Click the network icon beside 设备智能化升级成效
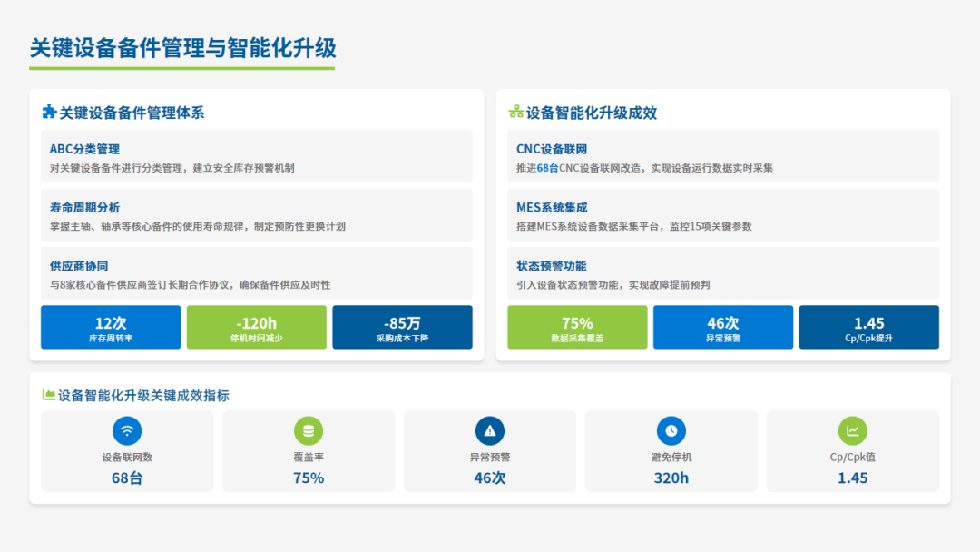The height and width of the screenshot is (552, 980). [515, 113]
